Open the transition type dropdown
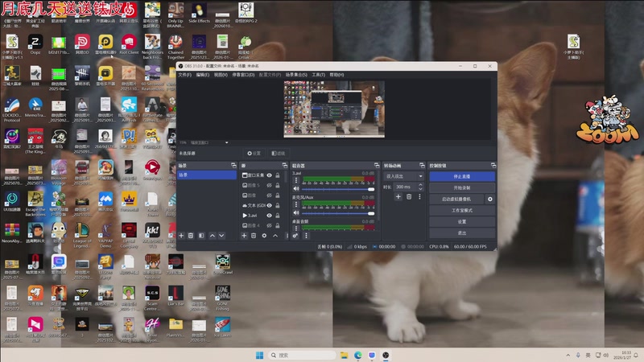 click(x=404, y=176)
